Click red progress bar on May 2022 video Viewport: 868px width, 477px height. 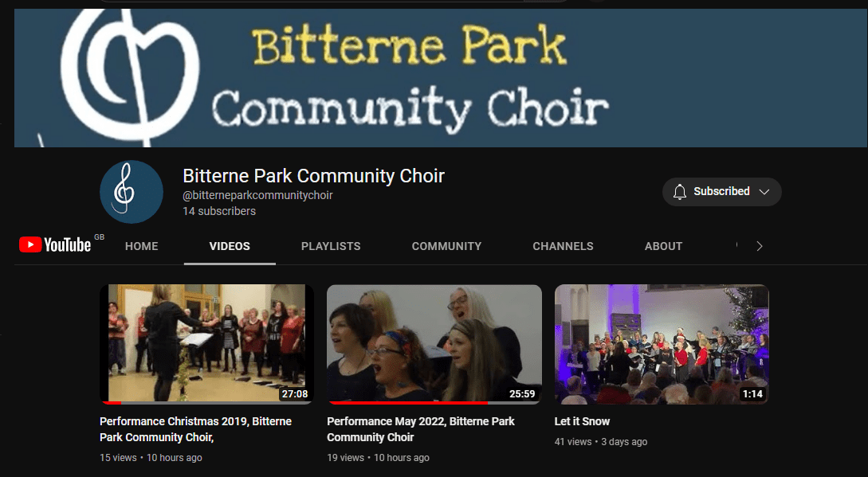pyautogui.click(x=407, y=403)
